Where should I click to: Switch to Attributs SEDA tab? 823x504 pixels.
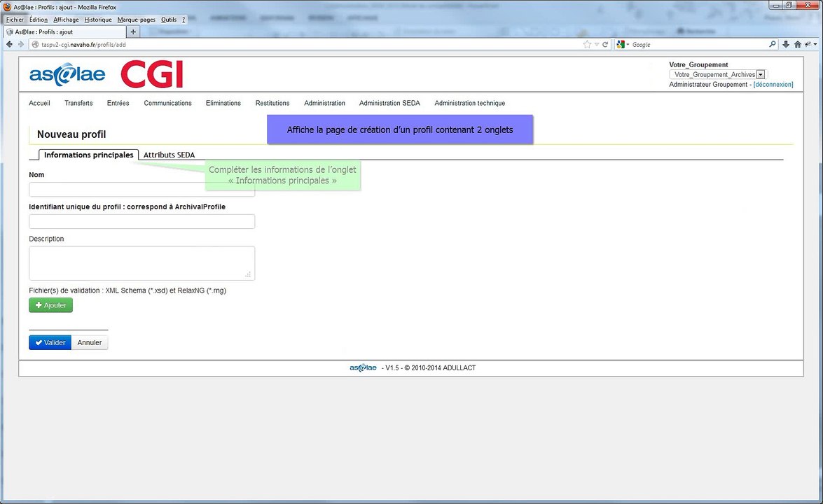(169, 155)
